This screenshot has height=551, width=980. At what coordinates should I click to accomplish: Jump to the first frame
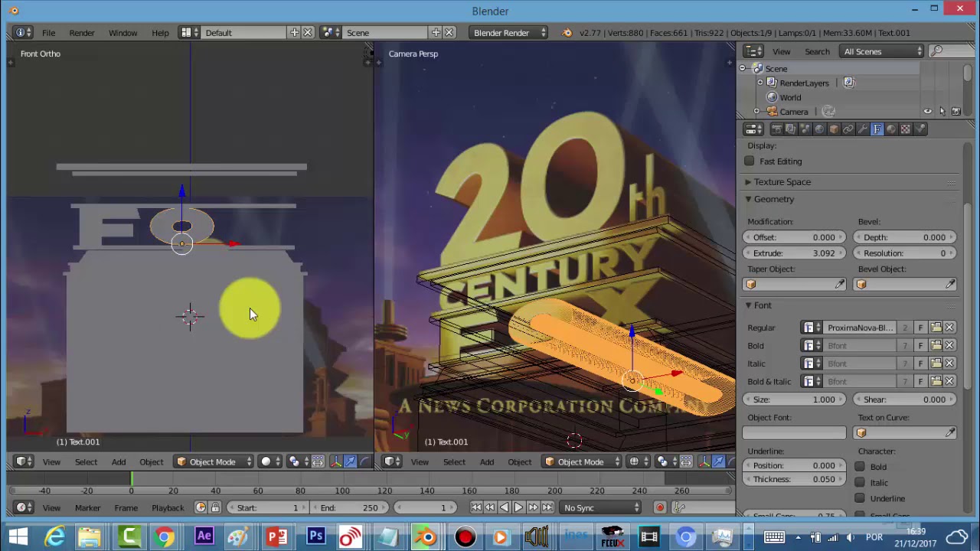(475, 507)
